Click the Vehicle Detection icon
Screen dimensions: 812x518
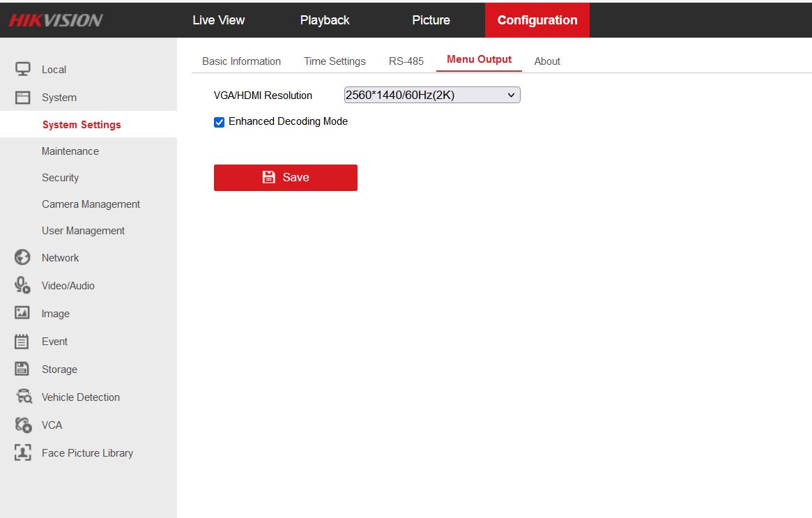click(24, 397)
